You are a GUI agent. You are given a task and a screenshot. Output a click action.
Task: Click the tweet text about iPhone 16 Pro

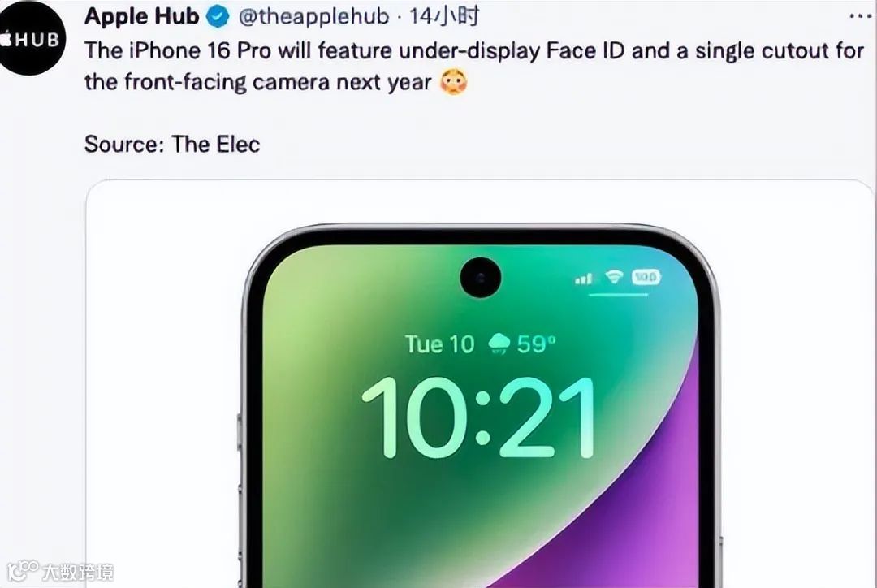pyautogui.click(x=474, y=66)
